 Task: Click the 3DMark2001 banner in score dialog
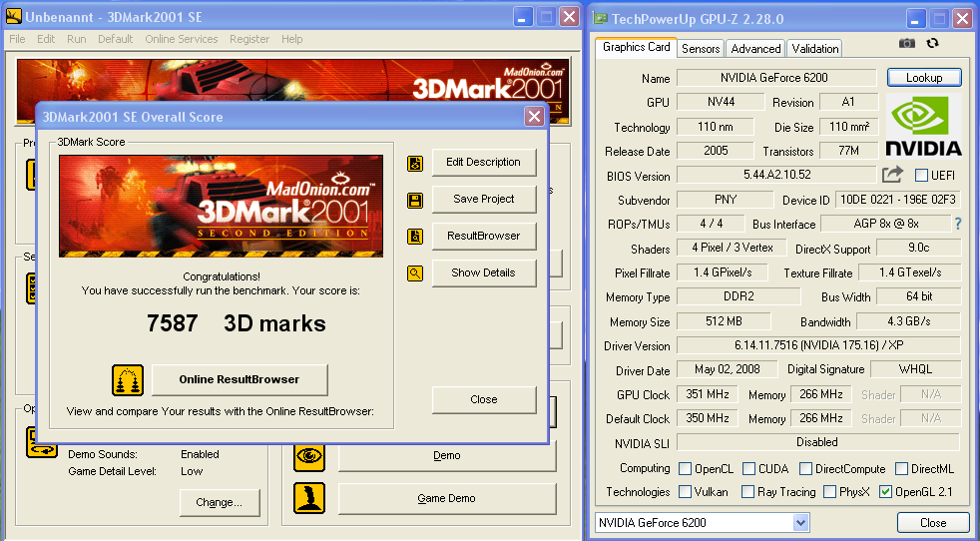222,207
